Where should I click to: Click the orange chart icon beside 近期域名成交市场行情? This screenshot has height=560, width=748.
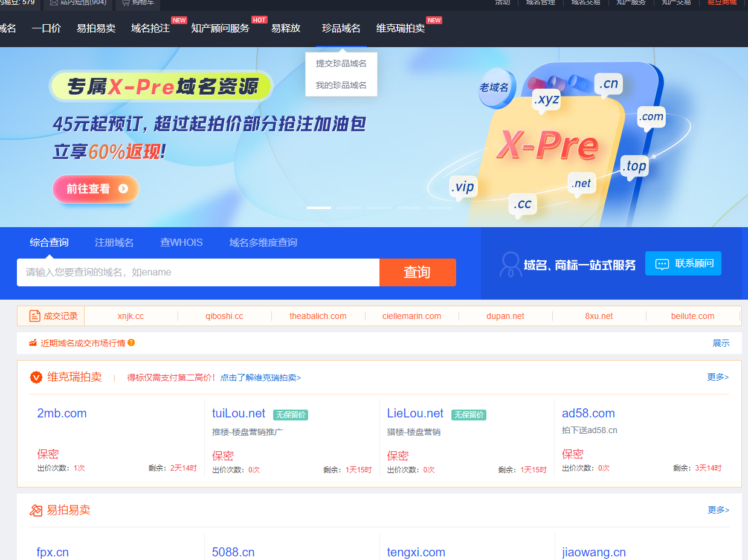coord(33,343)
